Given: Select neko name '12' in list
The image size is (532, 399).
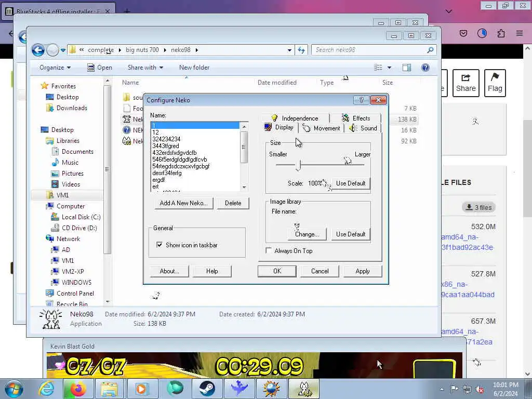Looking at the screenshot, I should coord(195,132).
